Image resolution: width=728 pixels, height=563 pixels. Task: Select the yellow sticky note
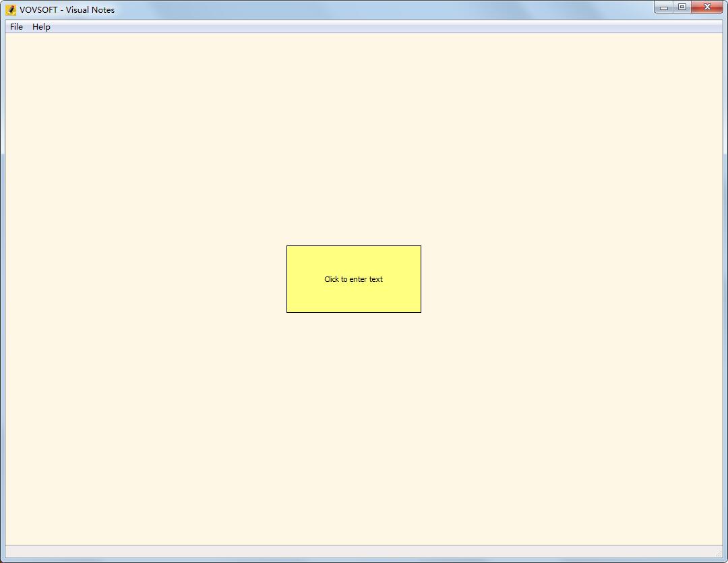354,279
